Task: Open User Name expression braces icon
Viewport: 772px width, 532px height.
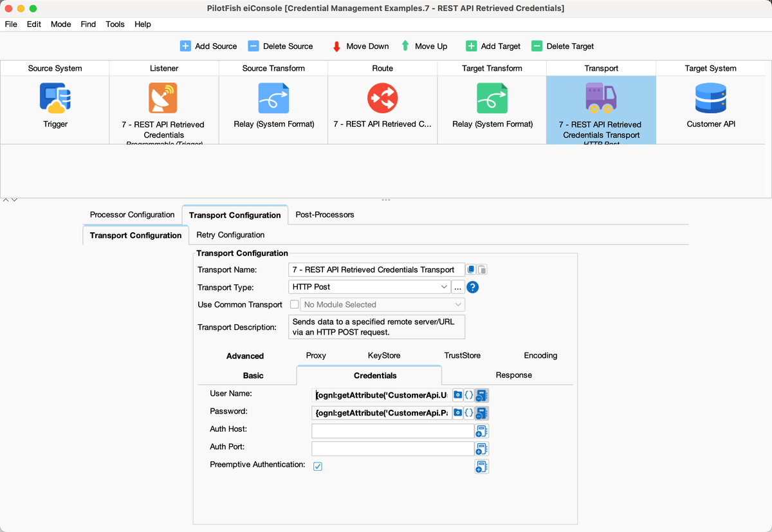Action: point(469,394)
